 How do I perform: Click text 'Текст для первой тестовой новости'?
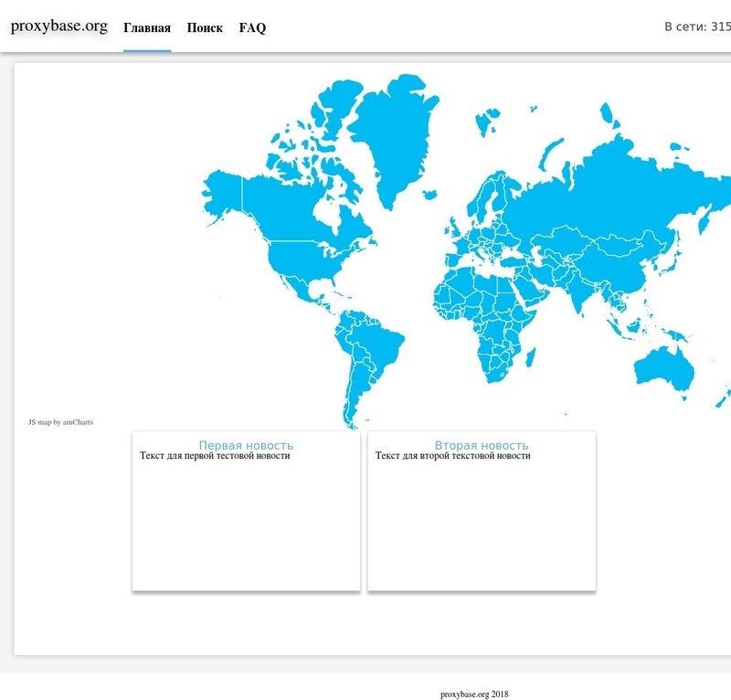pyautogui.click(x=215, y=456)
